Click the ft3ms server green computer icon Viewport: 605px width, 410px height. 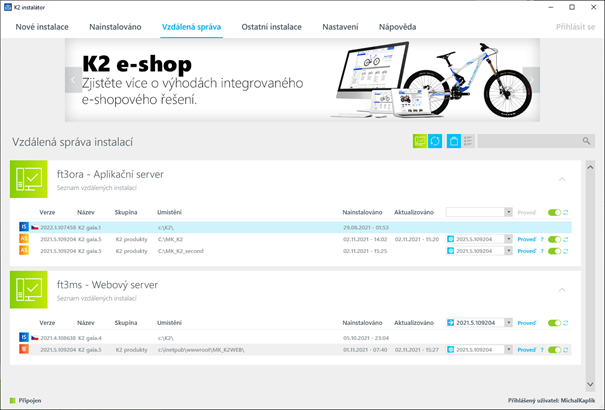(x=29, y=289)
